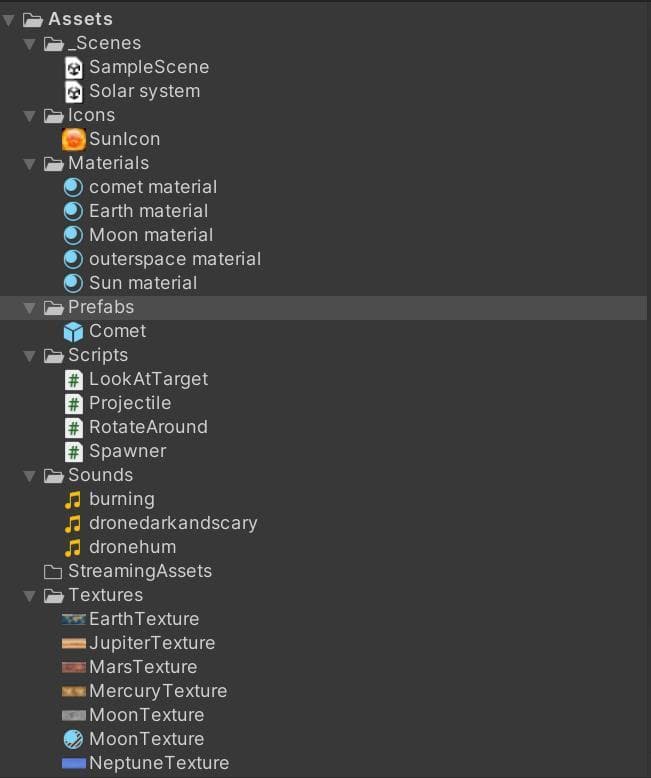This screenshot has height=778, width=651.
Task: Collapse the Materials folder arrow
Action: coord(30,164)
